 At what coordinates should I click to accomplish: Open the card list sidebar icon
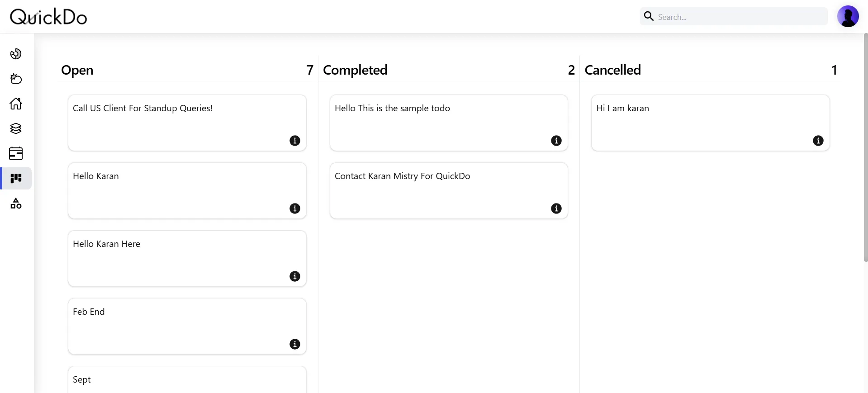(x=16, y=153)
